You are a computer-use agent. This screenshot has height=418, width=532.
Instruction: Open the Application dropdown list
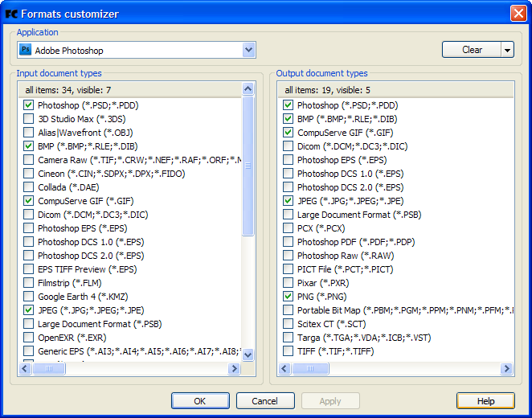point(248,50)
